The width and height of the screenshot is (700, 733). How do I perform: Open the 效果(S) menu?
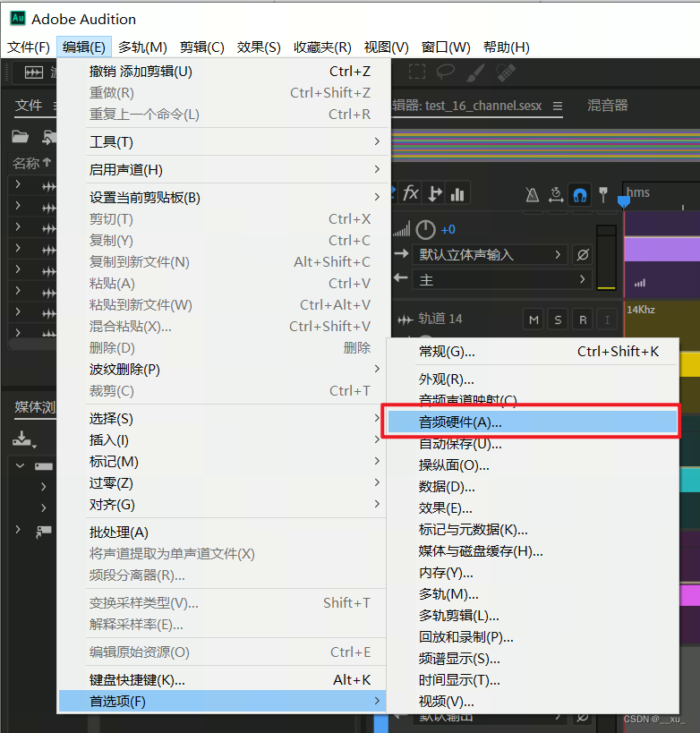click(x=259, y=47)
